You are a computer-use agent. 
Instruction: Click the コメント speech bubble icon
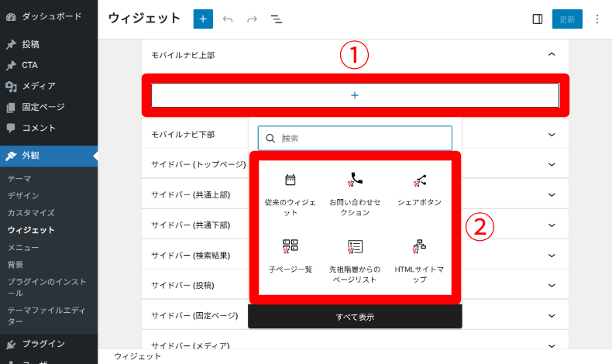(11, 128)
